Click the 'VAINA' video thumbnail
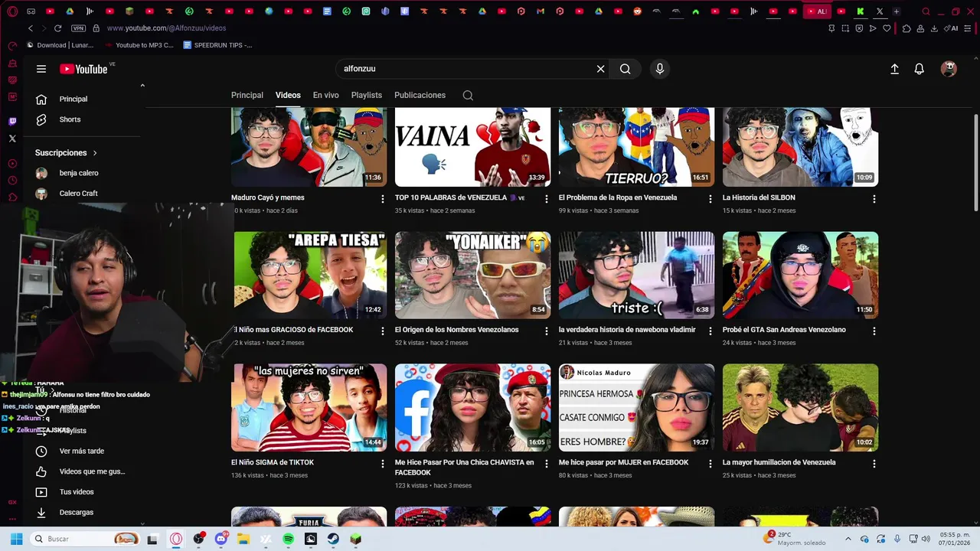Viewport: 980px width, 551px height. coord(473,147)
